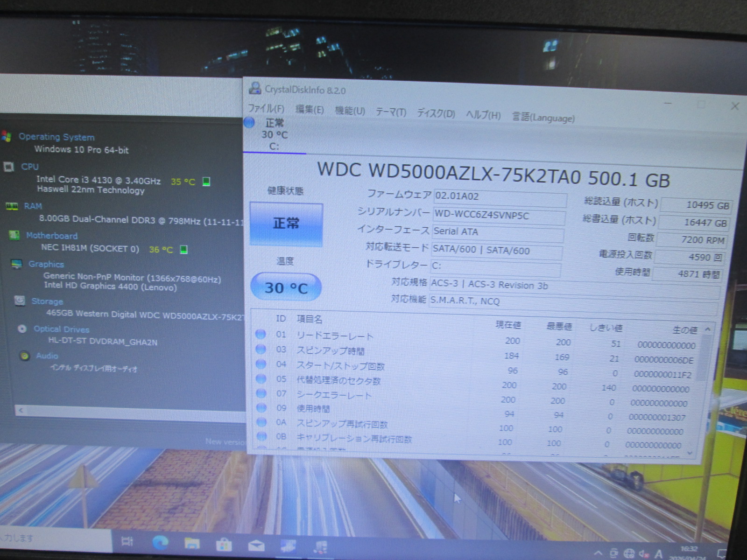Open the 言語(Language) menu

click(x=543, y=117)
